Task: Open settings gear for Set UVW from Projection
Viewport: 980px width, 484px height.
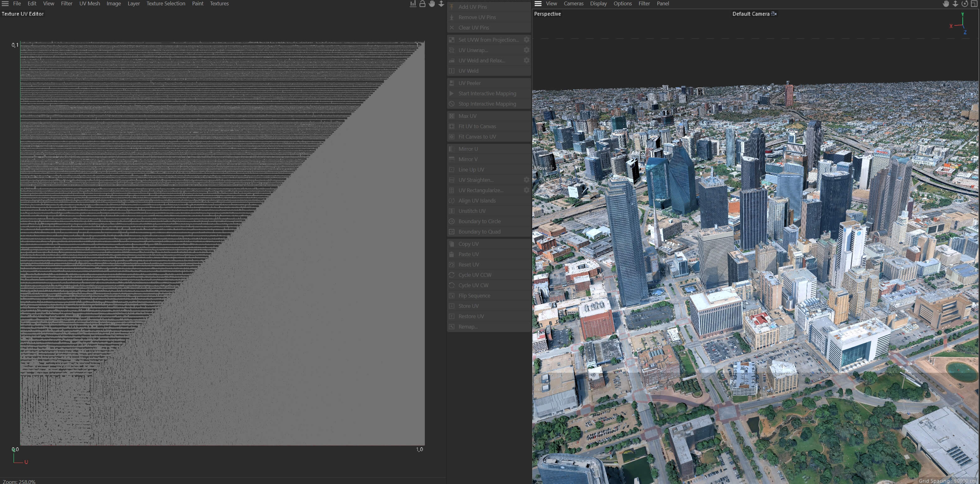Action: 527,39
